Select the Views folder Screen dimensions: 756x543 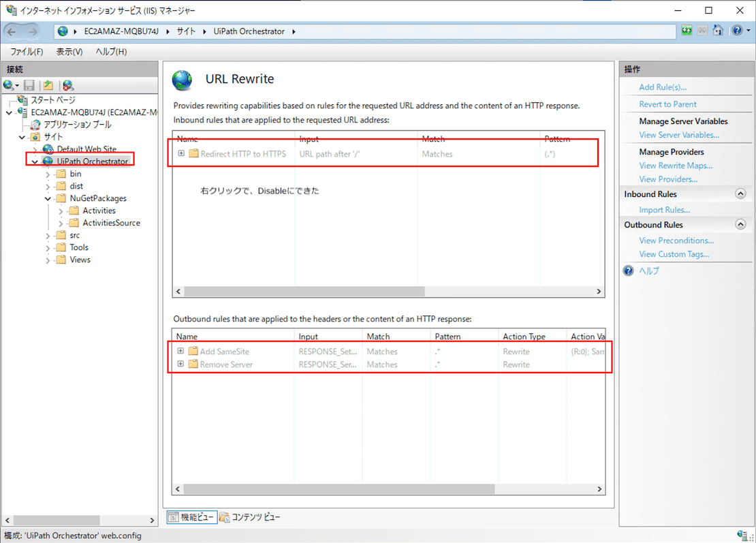point(80,260)
